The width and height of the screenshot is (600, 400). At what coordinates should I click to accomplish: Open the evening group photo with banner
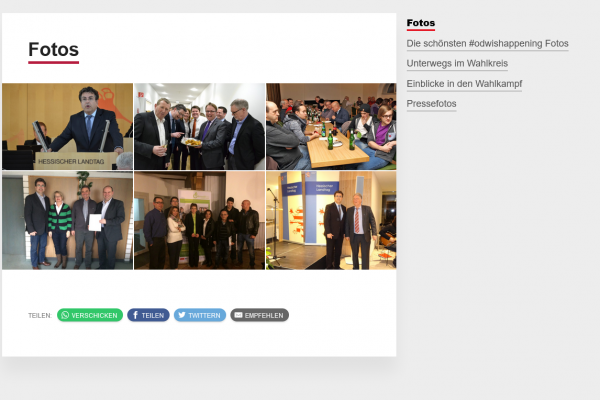point(199,220)
